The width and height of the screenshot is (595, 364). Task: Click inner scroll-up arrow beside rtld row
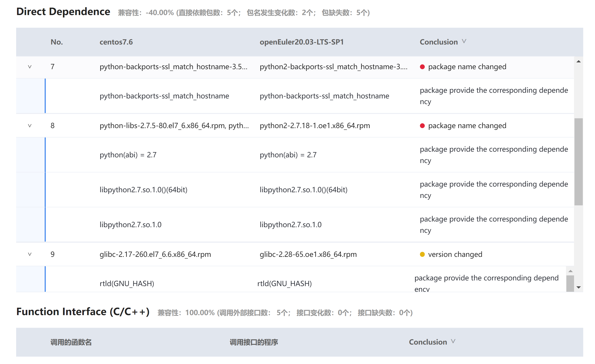tap(570, 271)
